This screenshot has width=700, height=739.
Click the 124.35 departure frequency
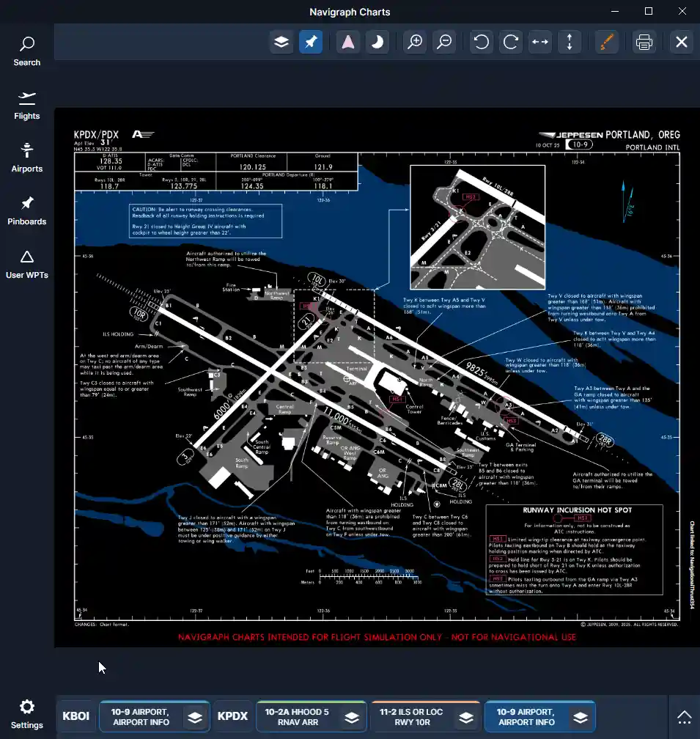point(252,186)
